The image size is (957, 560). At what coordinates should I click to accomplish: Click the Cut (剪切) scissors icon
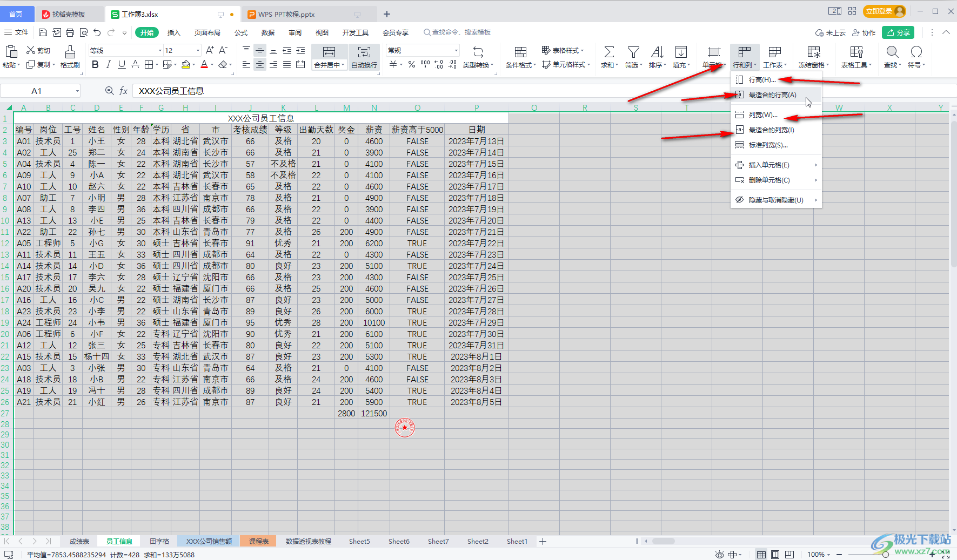tap(31, 50)
